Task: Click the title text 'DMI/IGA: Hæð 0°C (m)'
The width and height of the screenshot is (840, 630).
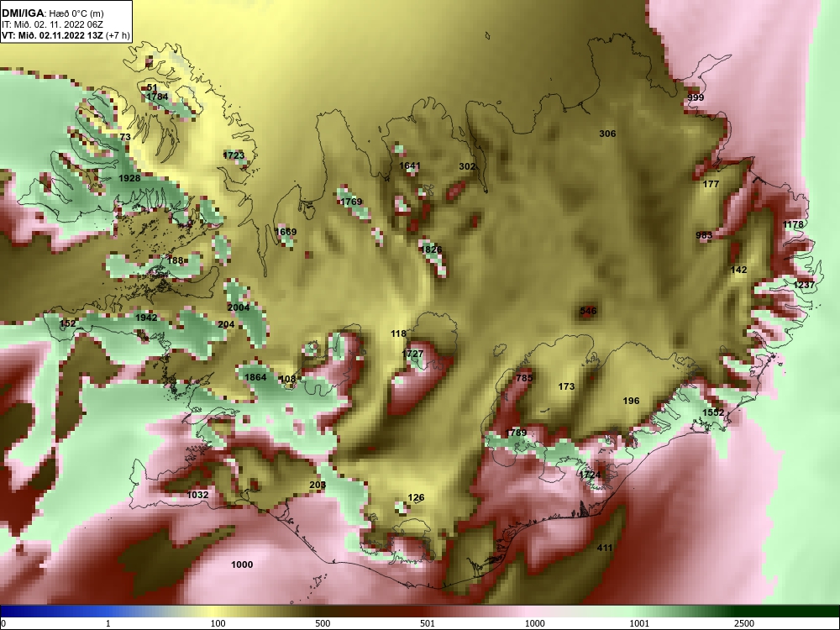Action: [x=52, y=13]
